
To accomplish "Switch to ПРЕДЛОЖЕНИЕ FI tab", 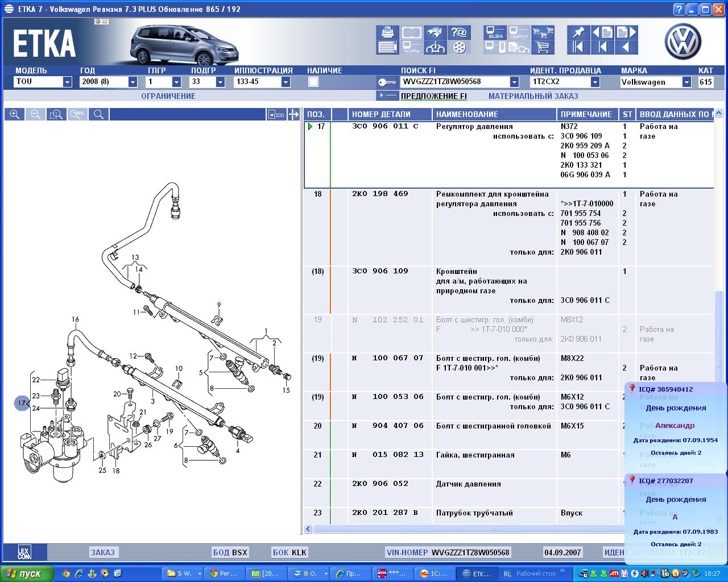I will click(434, 96).
